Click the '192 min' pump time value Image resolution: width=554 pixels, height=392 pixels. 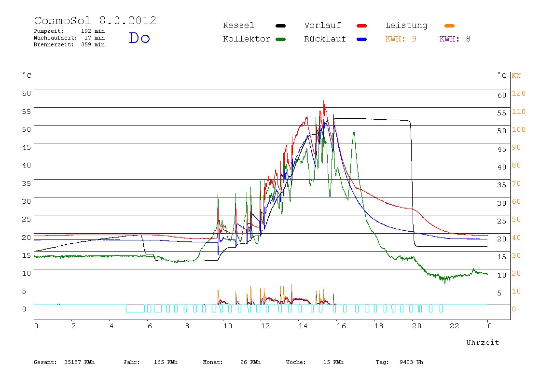coord(93,31)
